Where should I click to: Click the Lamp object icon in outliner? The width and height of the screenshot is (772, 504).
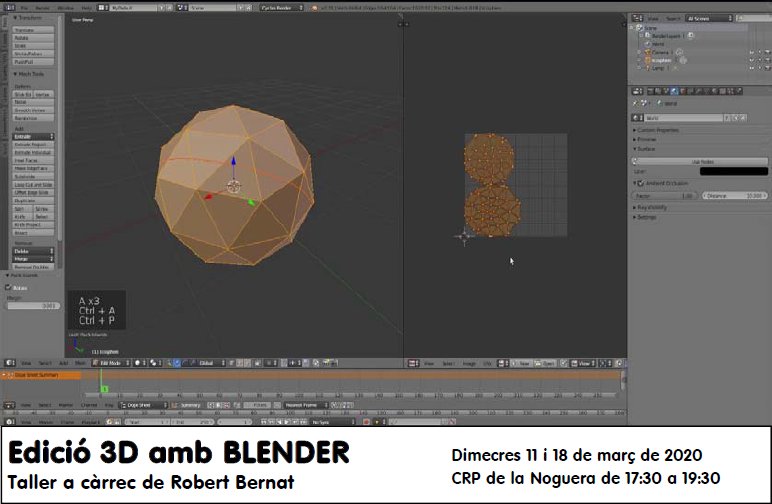click(x=648, y=68)
